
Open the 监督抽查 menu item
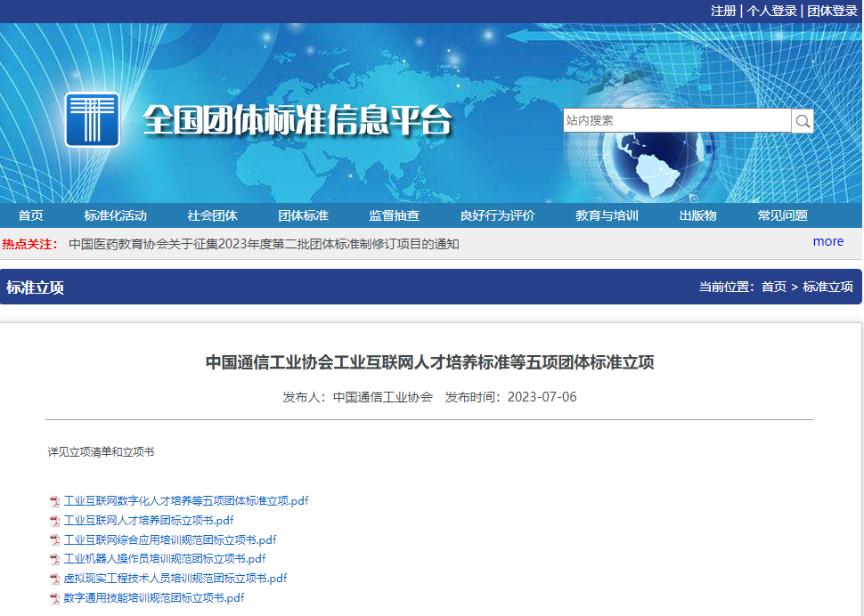click(x=394, y=215)
